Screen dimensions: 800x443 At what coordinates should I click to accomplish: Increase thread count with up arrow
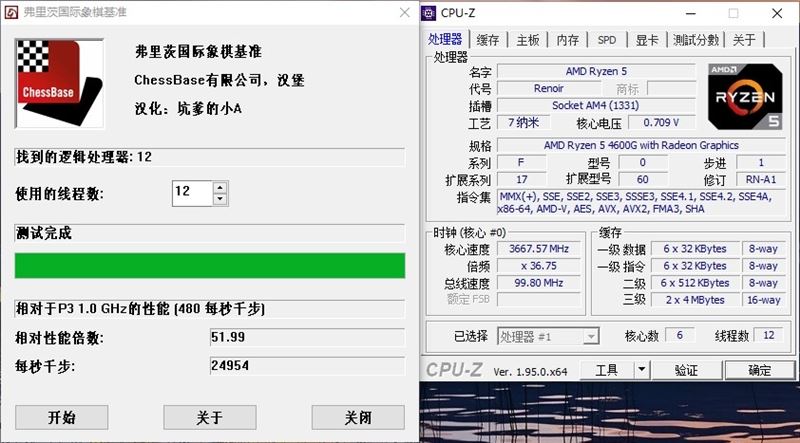pos(220,187)
